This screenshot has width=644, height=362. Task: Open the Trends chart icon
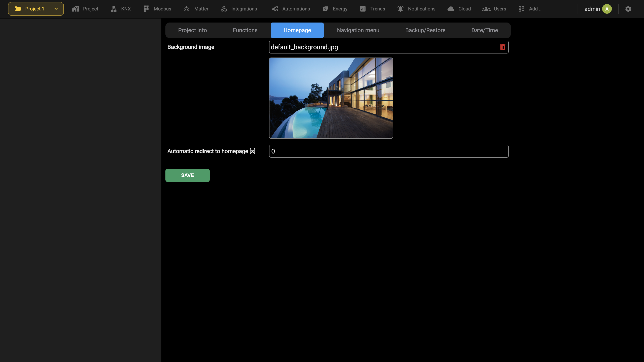363,9
